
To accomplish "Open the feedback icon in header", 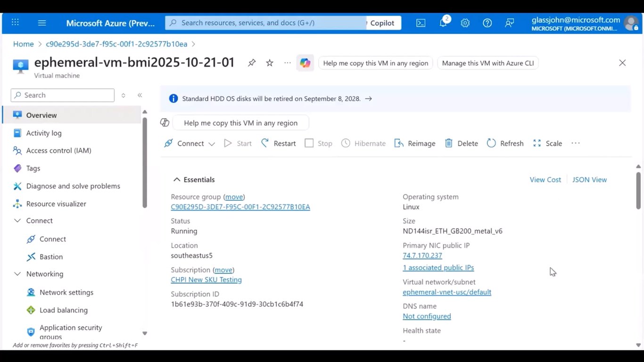I will coord(510,23).
